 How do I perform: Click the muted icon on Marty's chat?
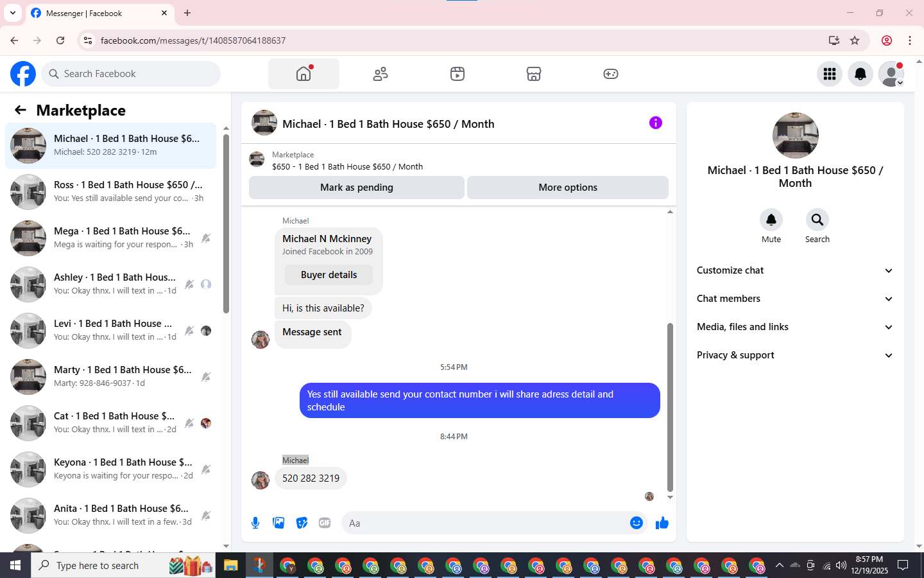click(x=206, y=377)
